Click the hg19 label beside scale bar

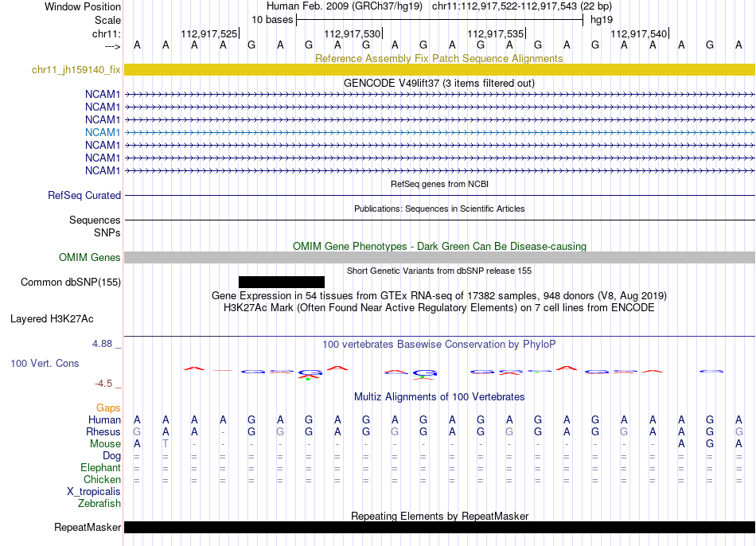click(x=602, y=20)
